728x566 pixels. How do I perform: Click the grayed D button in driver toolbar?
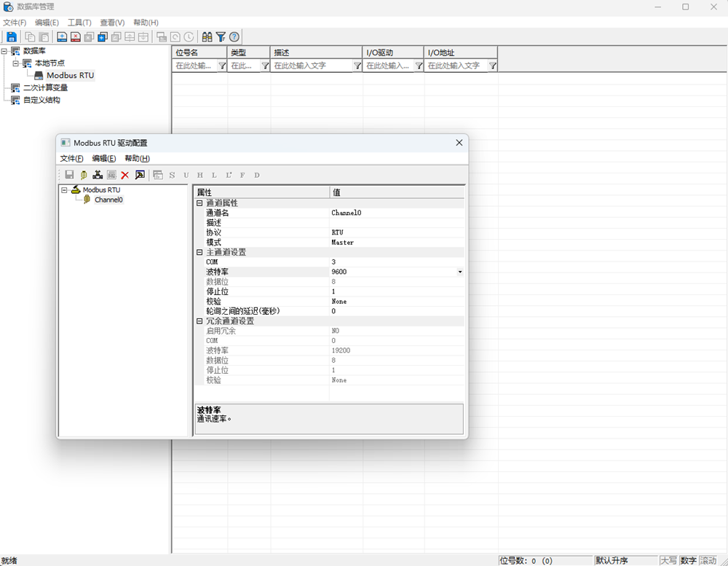257,175
